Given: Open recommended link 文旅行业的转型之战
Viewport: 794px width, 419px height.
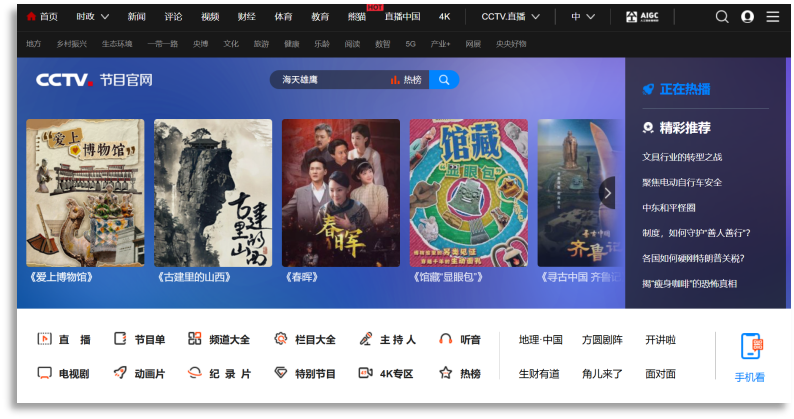Looking at the screenshot, I should [682, 157].
